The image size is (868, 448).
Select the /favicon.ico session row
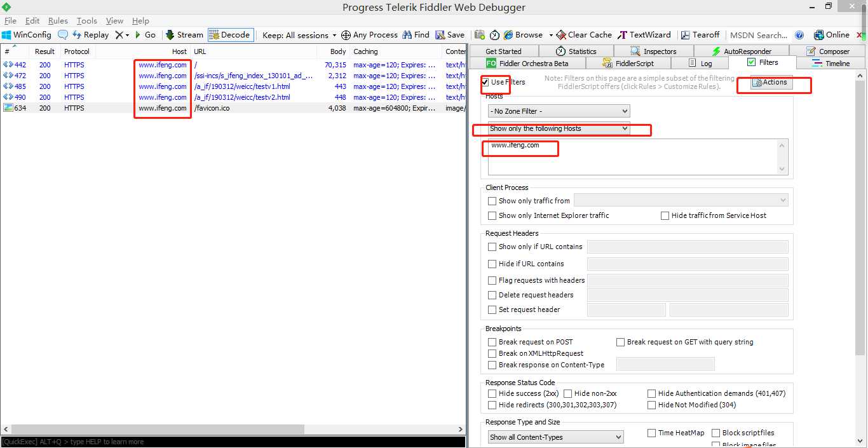233,108
